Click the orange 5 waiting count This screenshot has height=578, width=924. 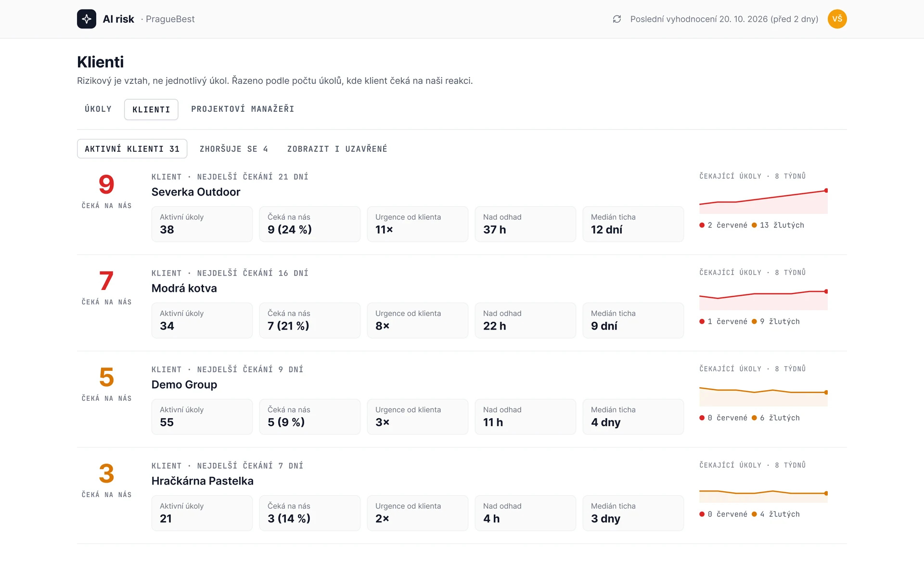pyautogui.click(x=106, y=377)
